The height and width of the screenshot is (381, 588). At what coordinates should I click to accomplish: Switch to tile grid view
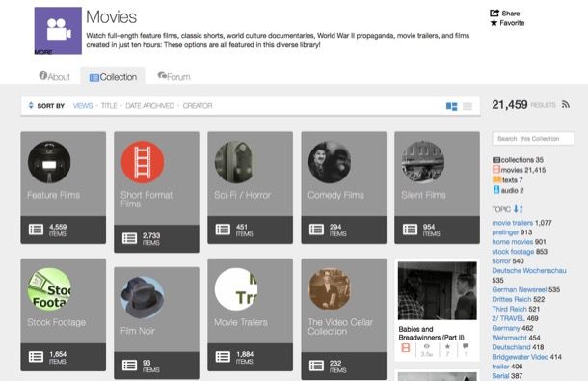click(451, 107)
